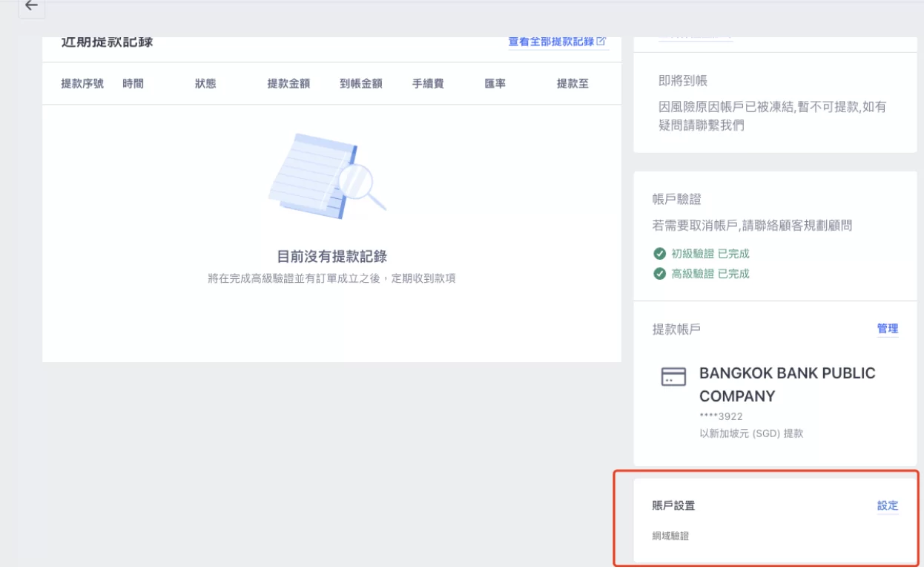Click the external link icon beside 查看全部提款記錄
The width and height of the screenshot is (924, 570).
coord(602,43)
